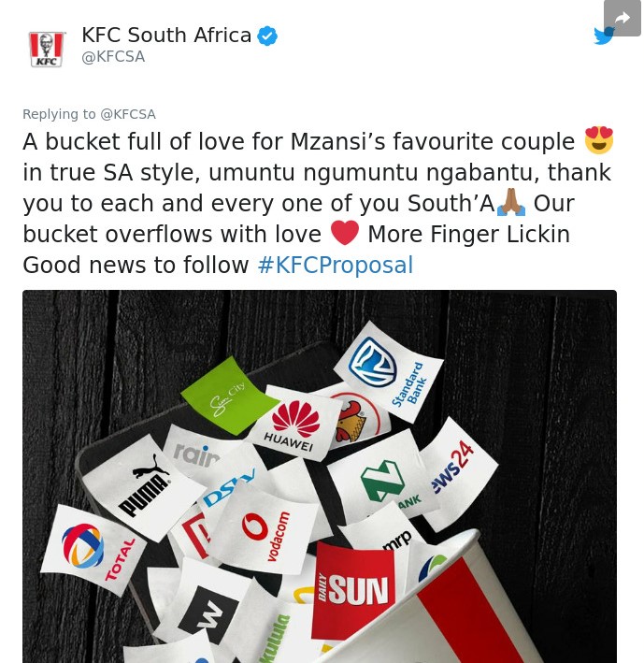Click the Standard Bank logo card
Viewport: 644px width, 663px height.
tap(388, 371)
